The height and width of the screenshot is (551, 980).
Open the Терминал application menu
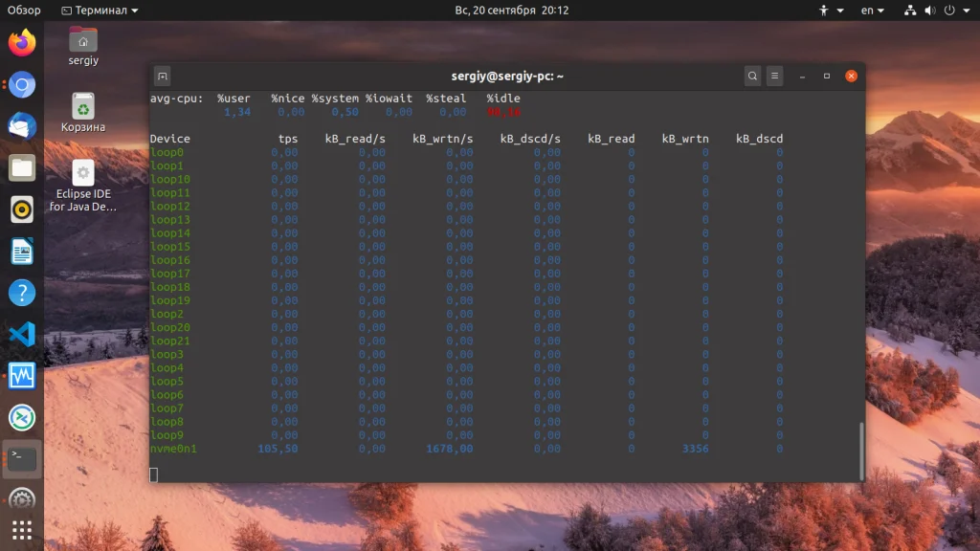(x=100, y=10)
